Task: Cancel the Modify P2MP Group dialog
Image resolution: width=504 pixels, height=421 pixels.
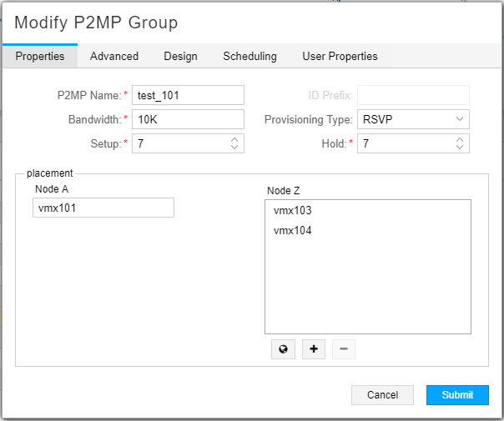Action: pos(382,395)
